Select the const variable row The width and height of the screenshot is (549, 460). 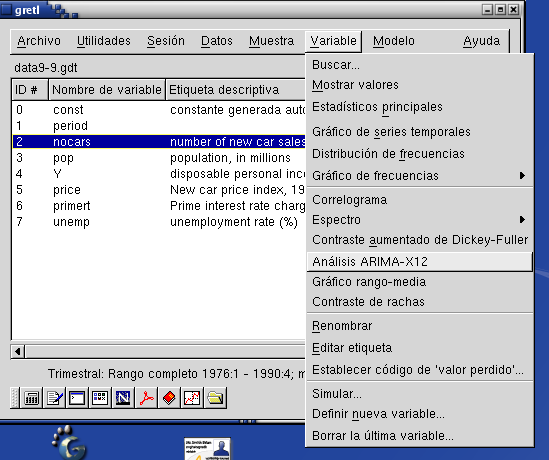click(x=159, y=110)
